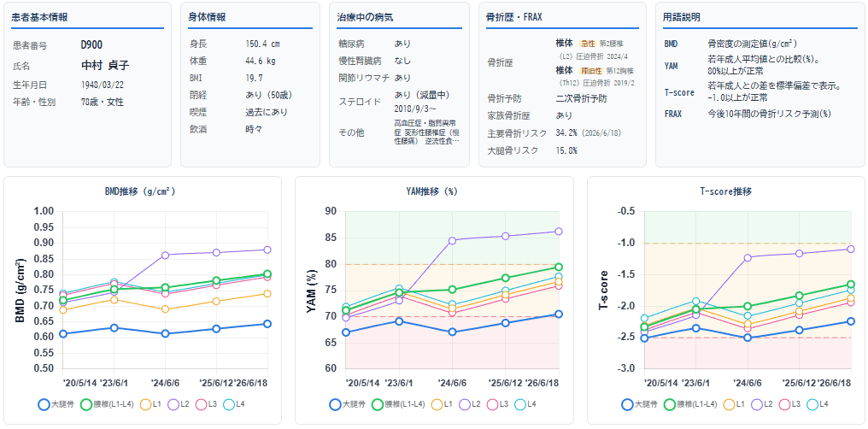The image size is (868, 429).
Task: Click patient number D900
Action: point(91,45)
